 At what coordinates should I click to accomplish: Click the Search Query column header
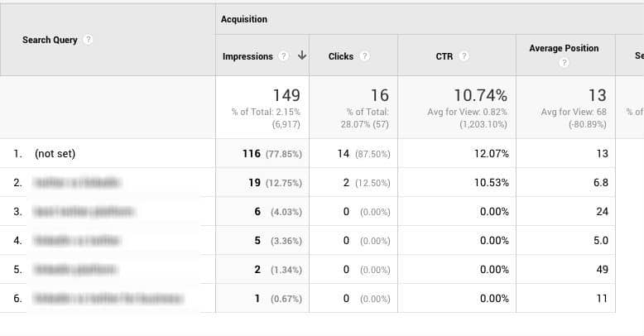point(50,40)
